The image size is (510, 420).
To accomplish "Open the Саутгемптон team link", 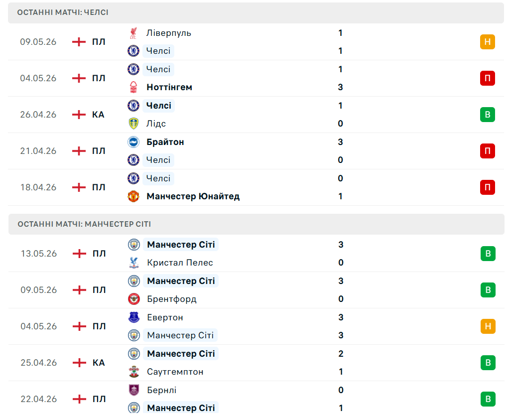I will click(175, 372).
